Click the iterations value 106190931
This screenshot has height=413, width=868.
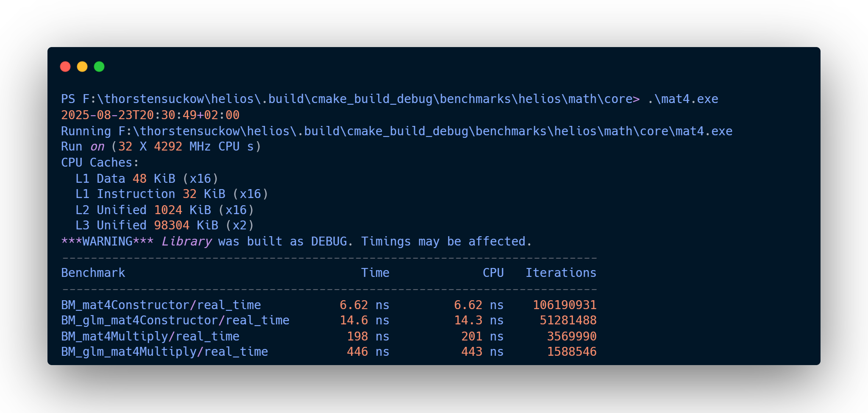pos(565,305)
